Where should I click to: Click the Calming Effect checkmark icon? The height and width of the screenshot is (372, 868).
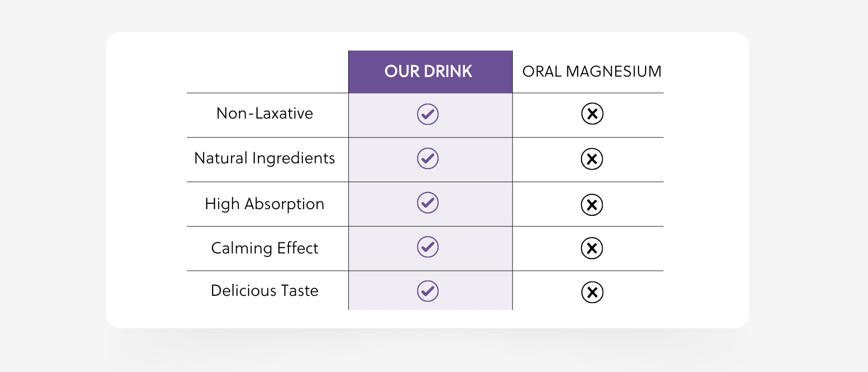click(x=427, y=247)
